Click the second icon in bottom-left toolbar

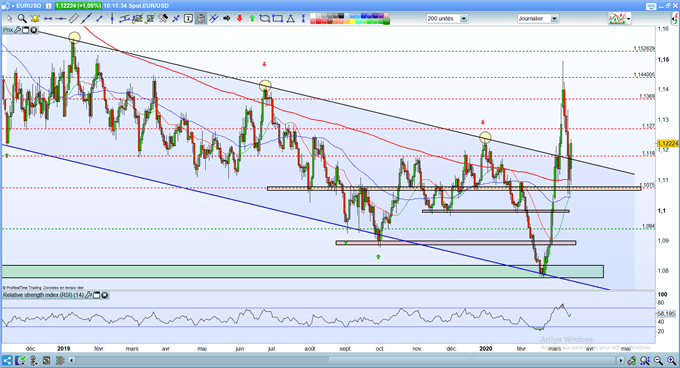pos(20,360)
